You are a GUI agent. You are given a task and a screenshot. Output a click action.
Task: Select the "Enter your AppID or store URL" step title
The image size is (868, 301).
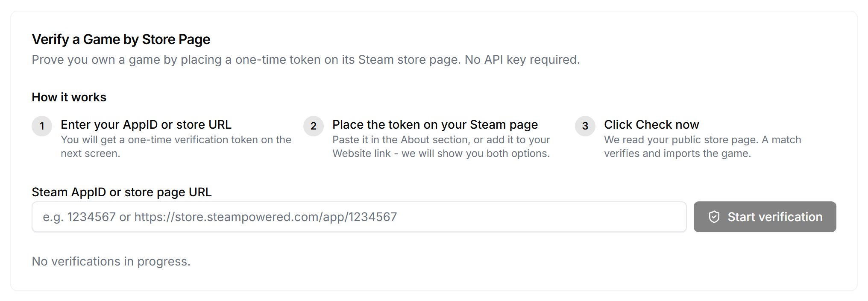146,124
